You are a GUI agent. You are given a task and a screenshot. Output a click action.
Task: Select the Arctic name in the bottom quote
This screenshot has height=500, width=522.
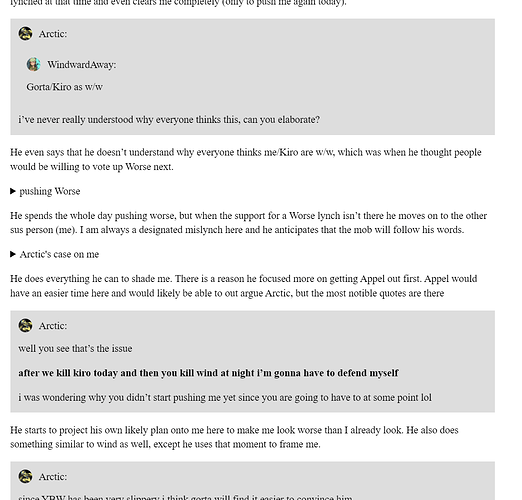pos(53,477)
